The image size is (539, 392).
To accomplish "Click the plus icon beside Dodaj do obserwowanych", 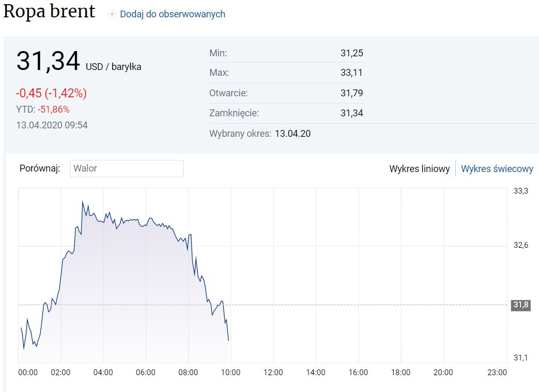I will [x=112, y=14].
